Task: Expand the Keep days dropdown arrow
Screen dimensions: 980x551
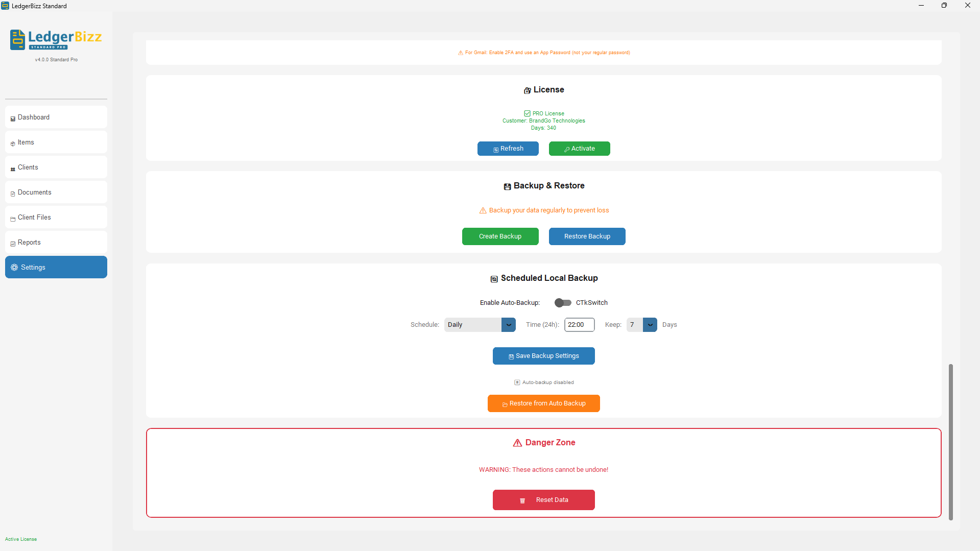Action: [650, 325]
